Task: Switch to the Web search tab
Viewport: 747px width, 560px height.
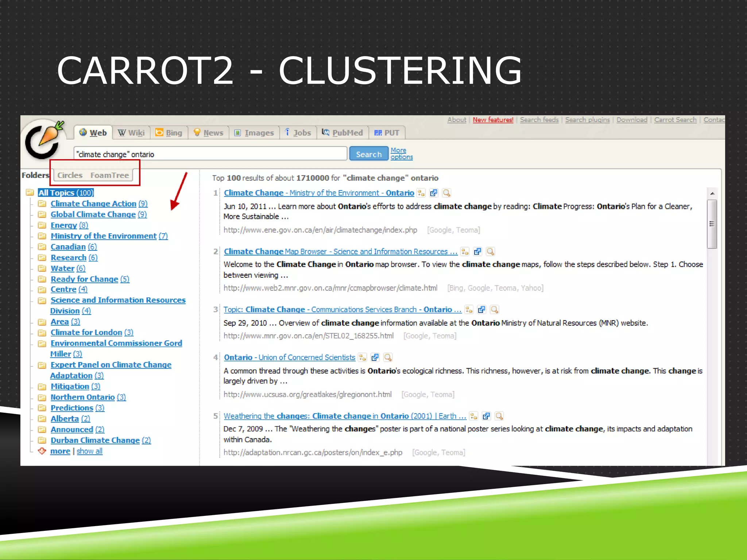Action: 93,133
